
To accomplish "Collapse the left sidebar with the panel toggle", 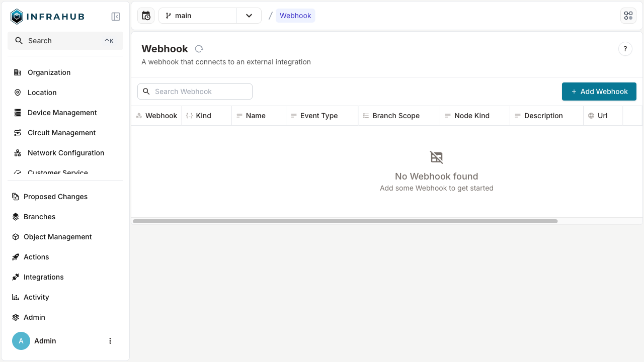I will pyautogui.click(x=115, y=16).
